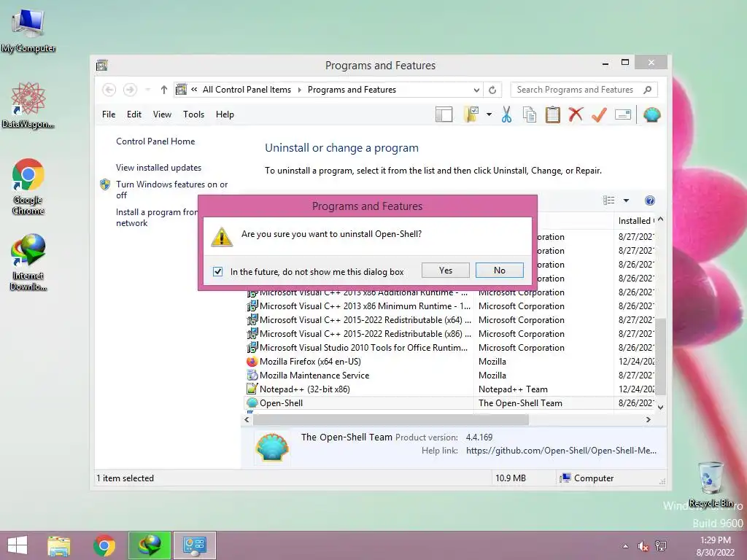Click the orange checkmark Properties icon
Viewport: 747px width, 560px height.
pos(599,114)
